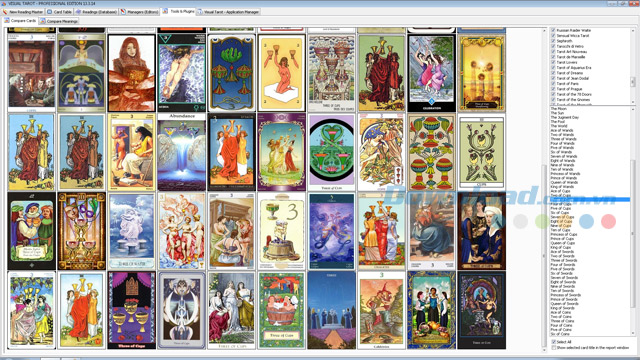Image resolution: width=640 pixels, height=360 pixels.
Task: Click the New Reading Master tab icon
Action: [x=5, y=12]
